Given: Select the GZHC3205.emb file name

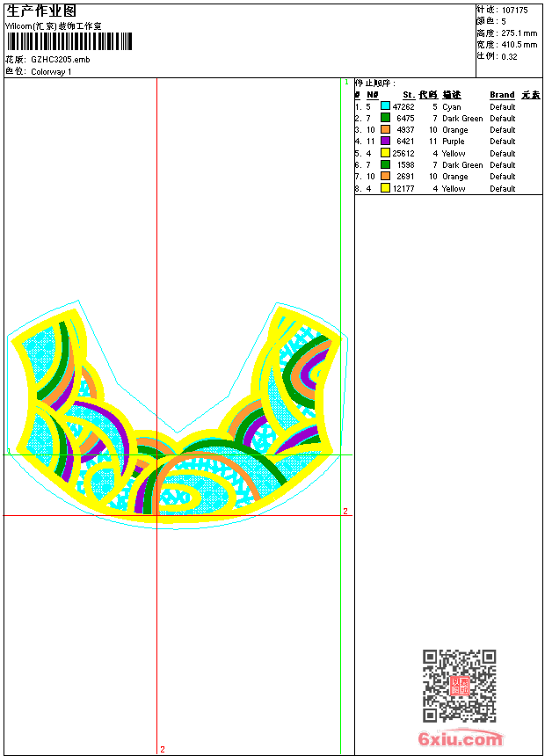Looking at the screenshot, I should click(x=61, y=59).
